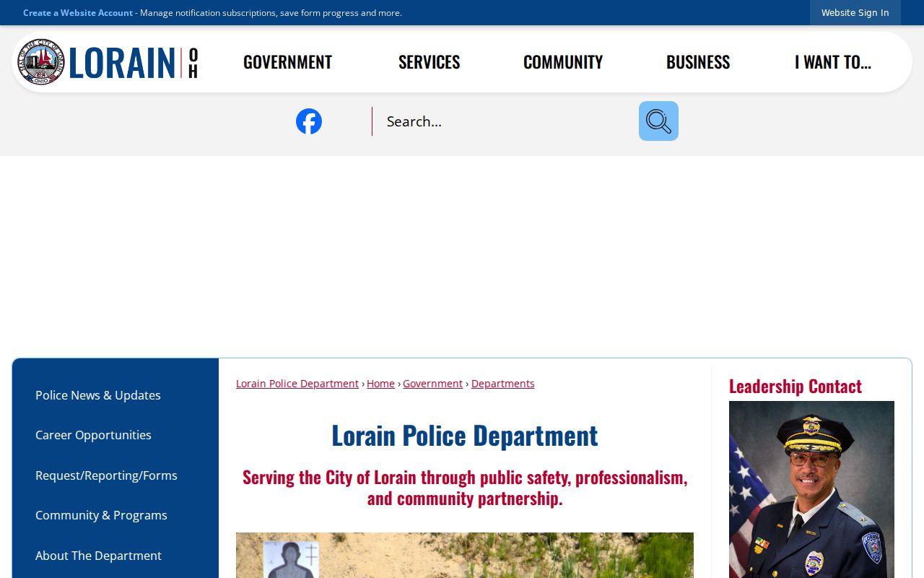Click the police chief portrait photo

coord(811,489)
